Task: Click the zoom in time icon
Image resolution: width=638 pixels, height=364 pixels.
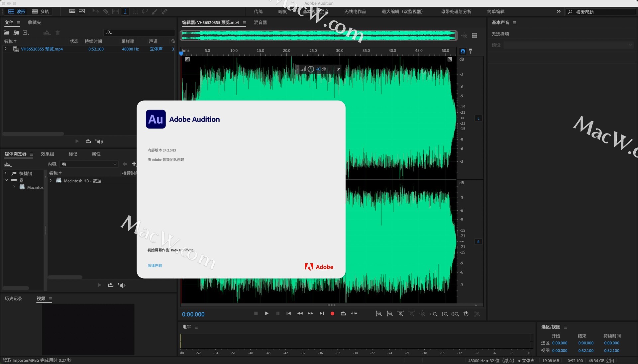Action: [401, 314]
